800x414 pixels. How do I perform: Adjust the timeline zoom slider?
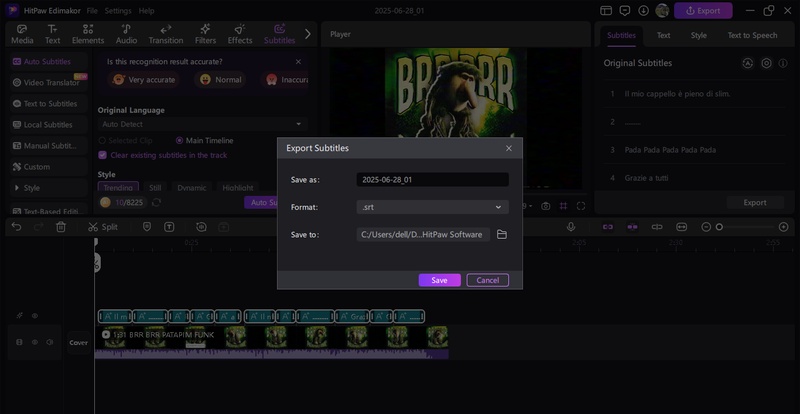pyautogui.click(x=718, y=227)
